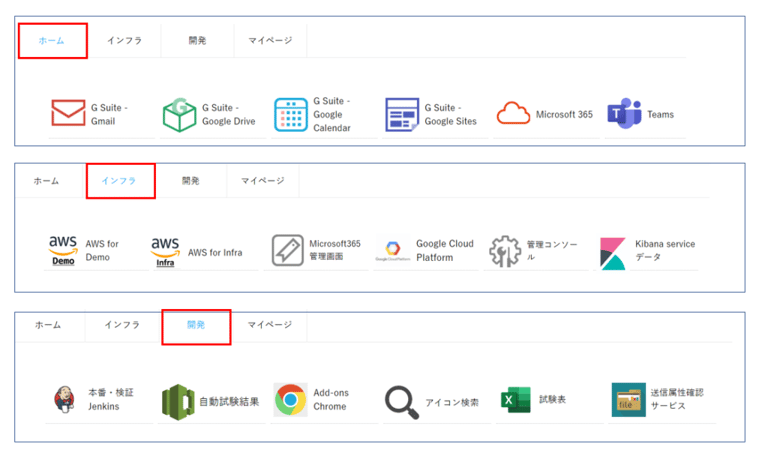The height and width of the screenshot is (456, 768).
Task: Launch the Teams icon
Action: [x=624, y=114]
